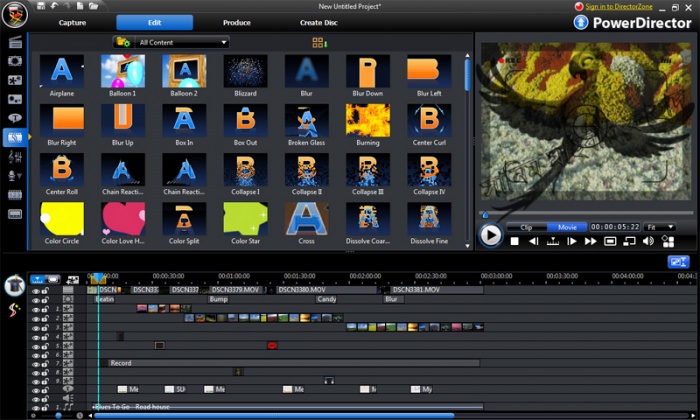Select Clip preview mode button
This screenshot has height=420, width=700.
click(526, 227)
